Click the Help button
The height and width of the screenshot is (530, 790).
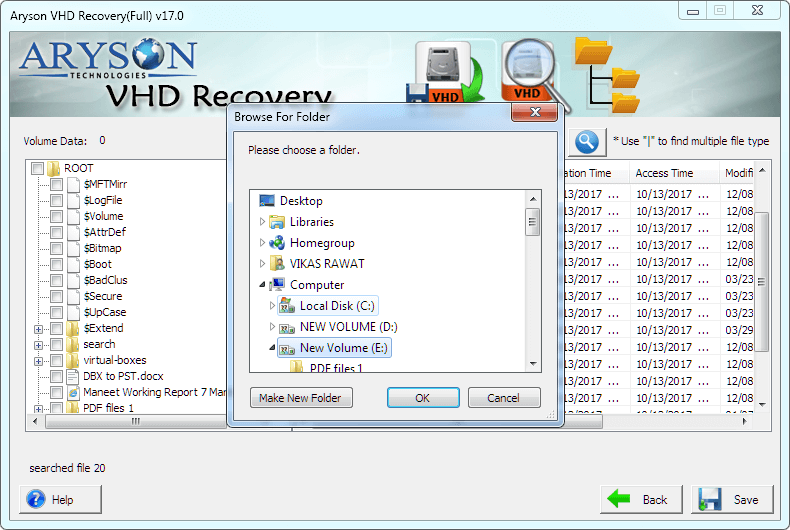pos(60,499)
